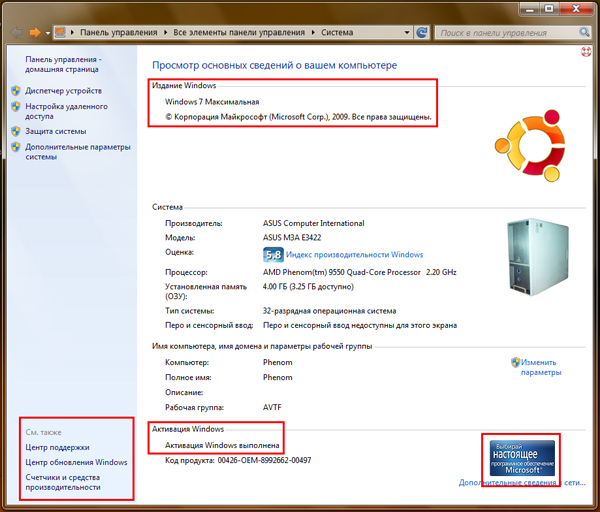Click the 5.8 performance score badge
Viewport: 600px width, 512px height.
click(x=273, y=255)
